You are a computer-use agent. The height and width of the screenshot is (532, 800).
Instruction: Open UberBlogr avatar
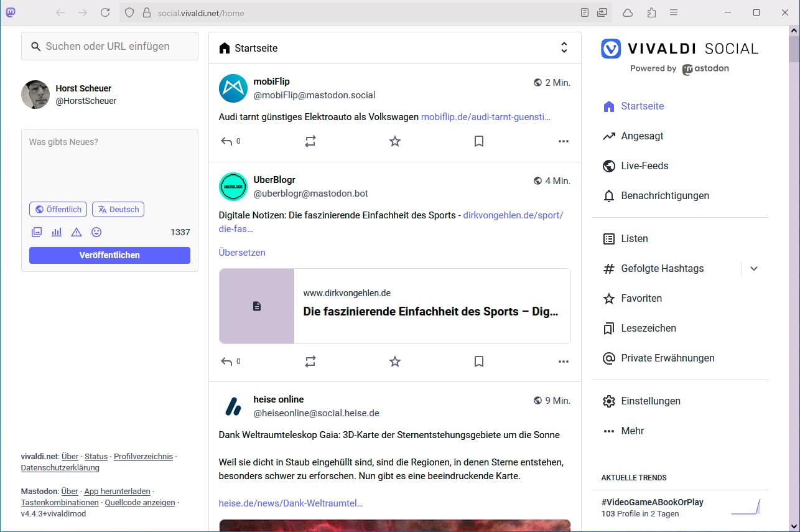click(x=233, y=187)
